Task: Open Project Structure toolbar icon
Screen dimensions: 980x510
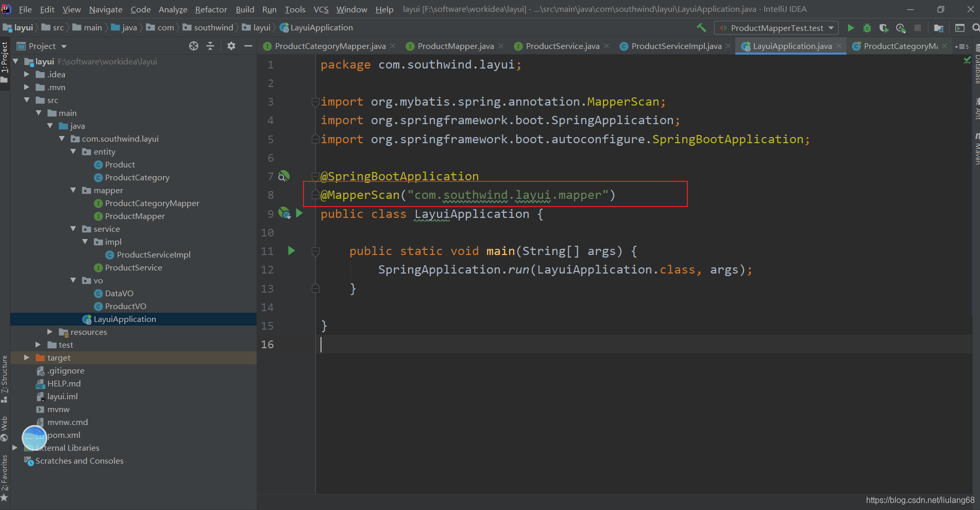Action: (939, 28)
